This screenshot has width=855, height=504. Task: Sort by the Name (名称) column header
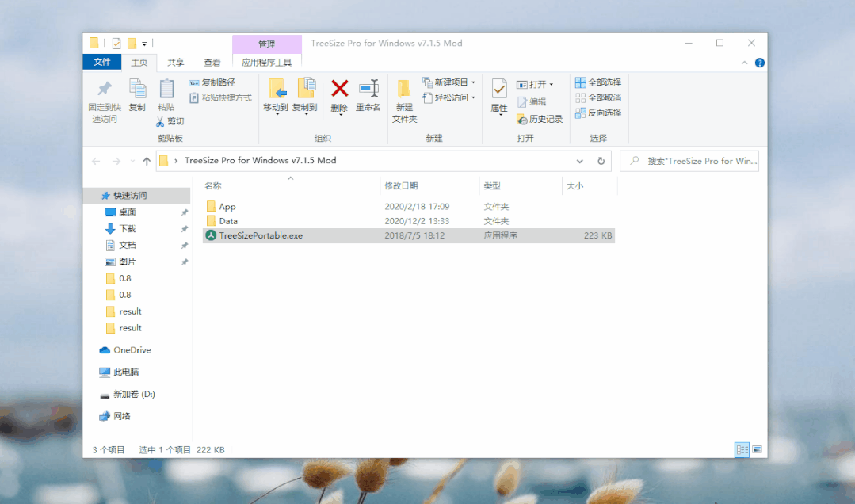tap(213, 186)
